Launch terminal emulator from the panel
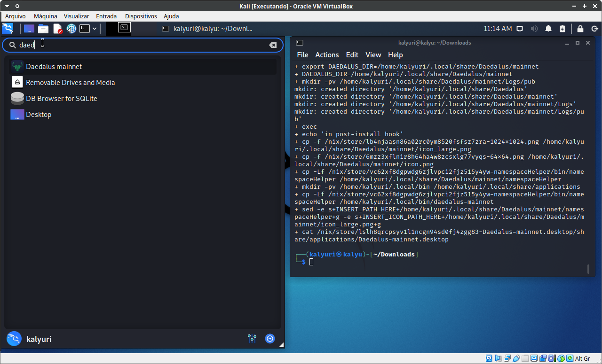The image size is (602, 364). point(85,29)
